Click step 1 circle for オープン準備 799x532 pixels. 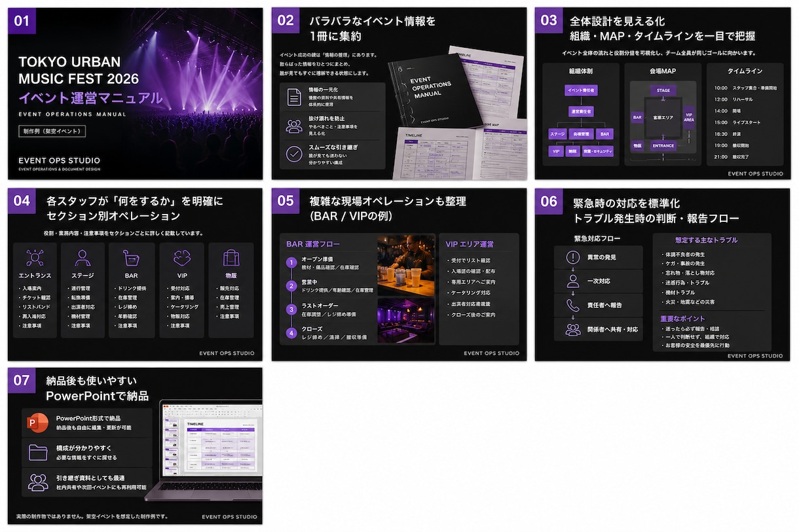pyautogui.click(x=292, y=264)
